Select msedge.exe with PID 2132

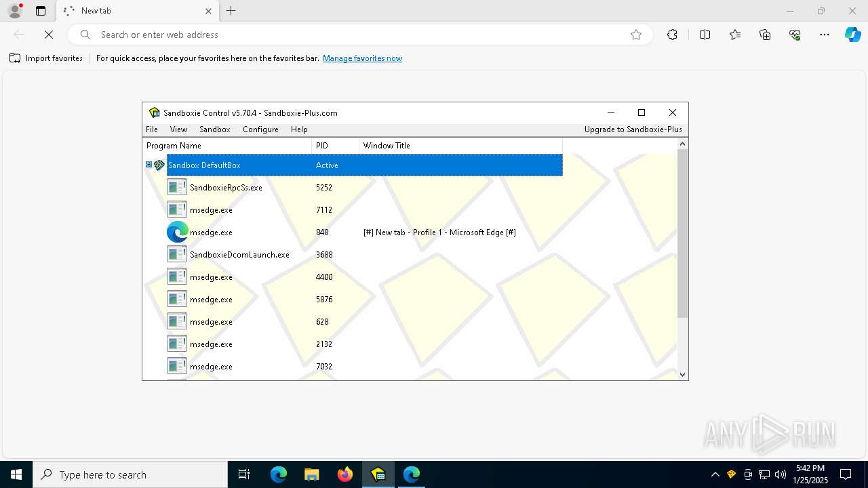365,344
